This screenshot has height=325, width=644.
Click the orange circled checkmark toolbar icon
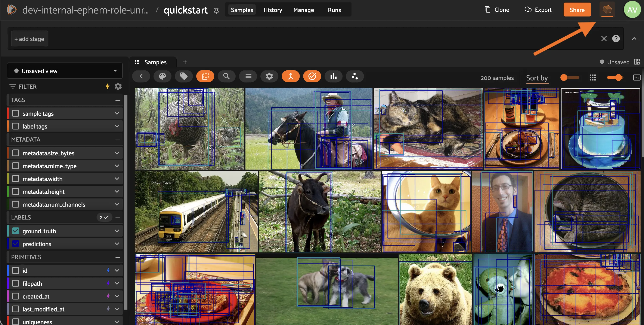click(x=312, y=76)
